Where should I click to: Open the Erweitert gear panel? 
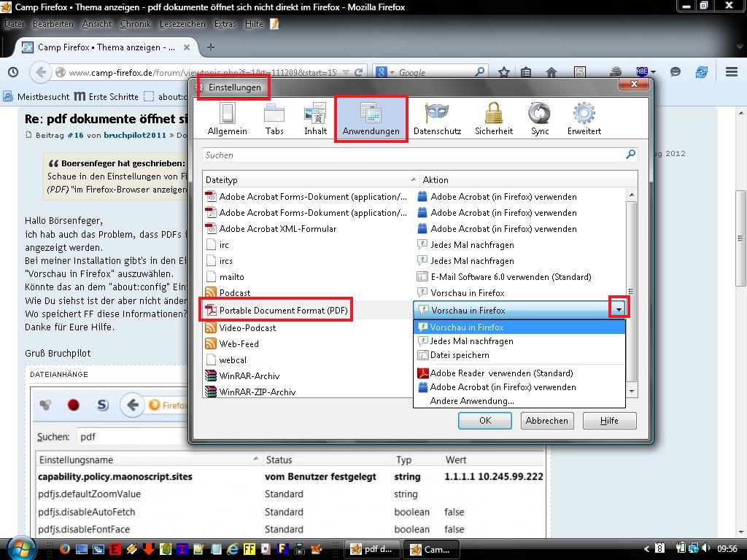pyautogui.click(x=584, y=119)
